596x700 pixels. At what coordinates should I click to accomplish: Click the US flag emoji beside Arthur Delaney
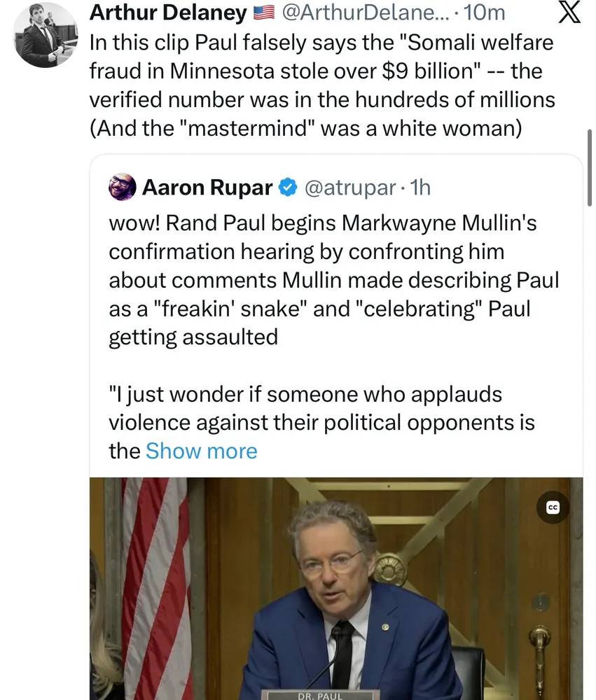[x=263, y=13]
